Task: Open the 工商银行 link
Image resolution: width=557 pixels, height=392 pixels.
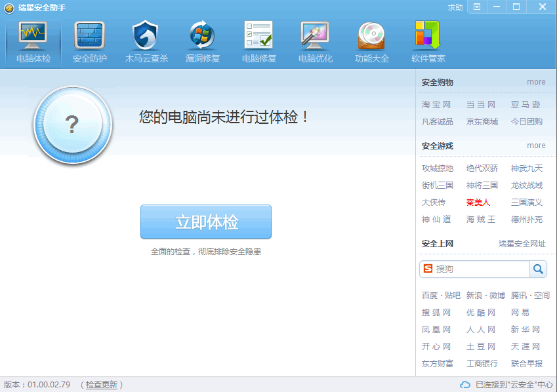Action: point(482,364)
